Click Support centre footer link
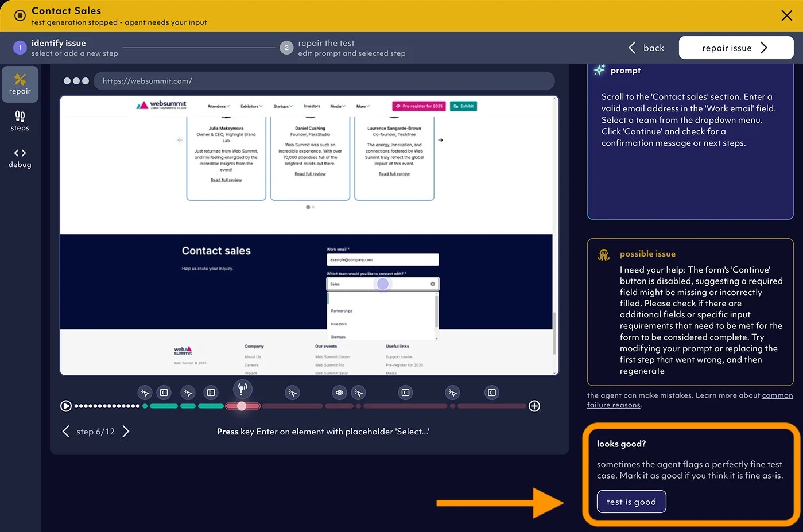The image size is (803, 532). click(399, 357)
